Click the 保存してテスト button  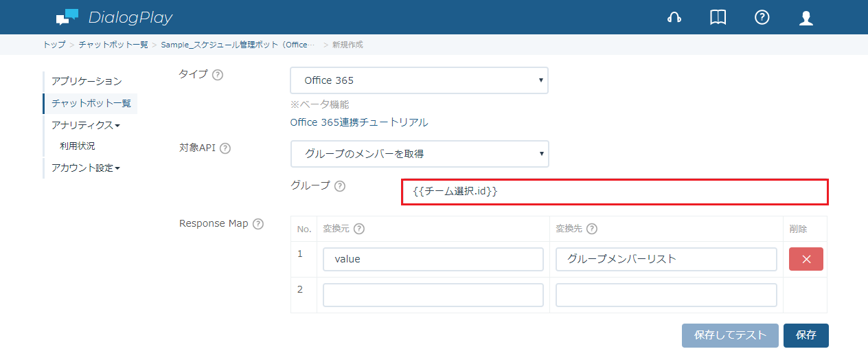tap(730, 335)
